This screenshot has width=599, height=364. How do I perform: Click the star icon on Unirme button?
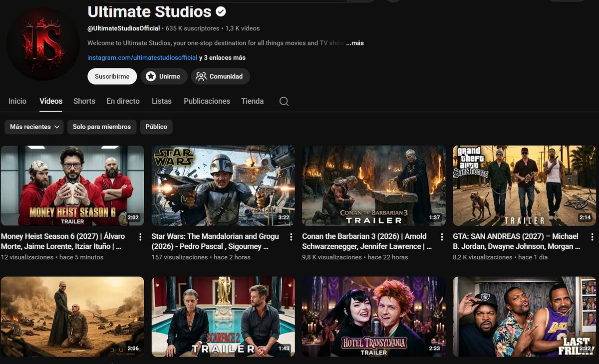[x=151, y=76]
